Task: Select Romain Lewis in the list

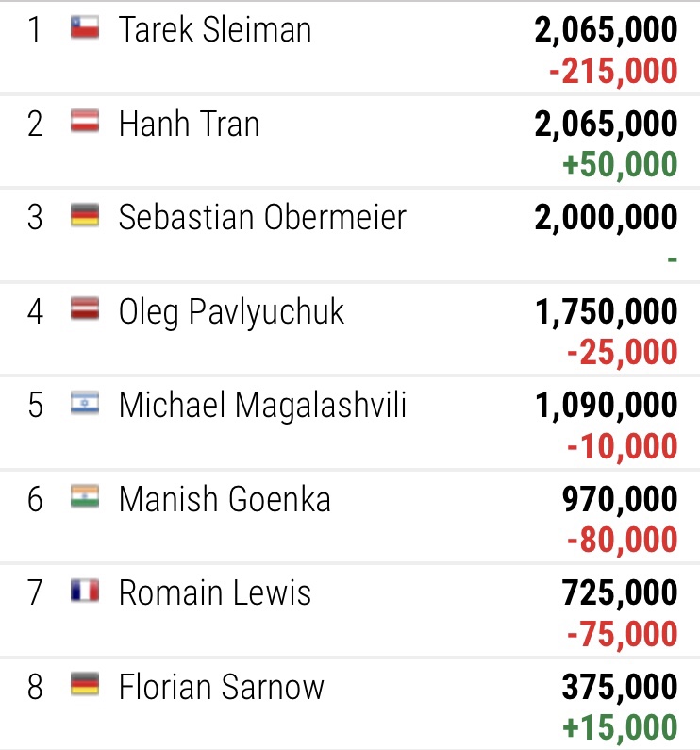Action: tap(215, 593)
